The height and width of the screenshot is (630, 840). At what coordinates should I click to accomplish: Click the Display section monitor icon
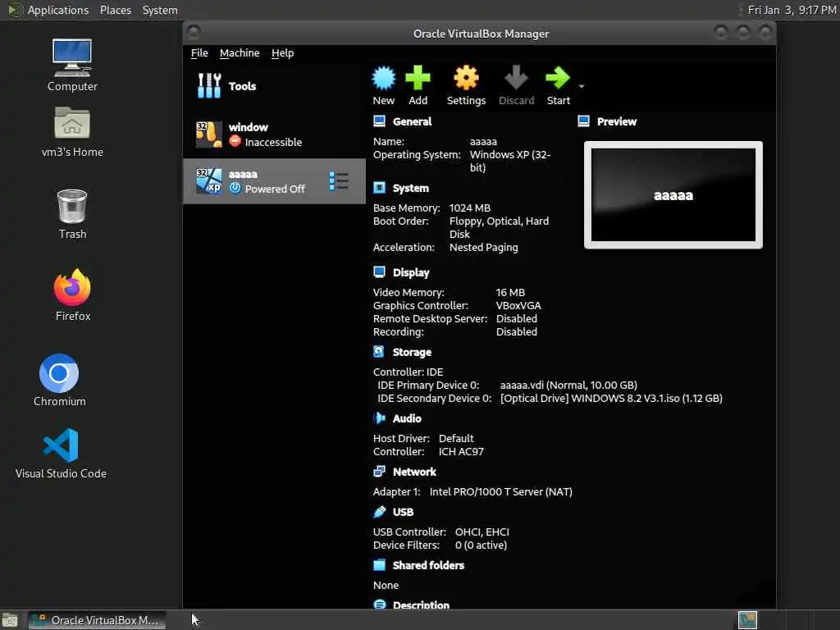379,272
